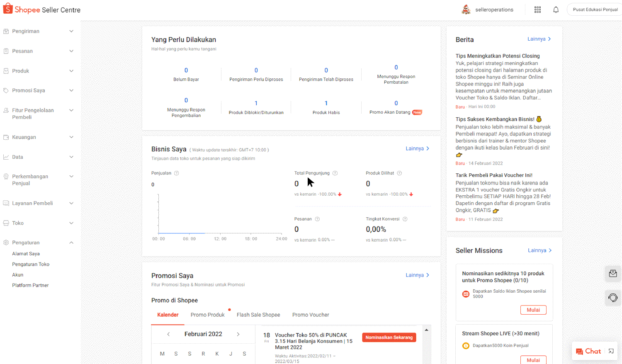Open Pengaturan Toko submenu item
The width and height of the screenshot is (622, 364).
(x=31, y=264)
